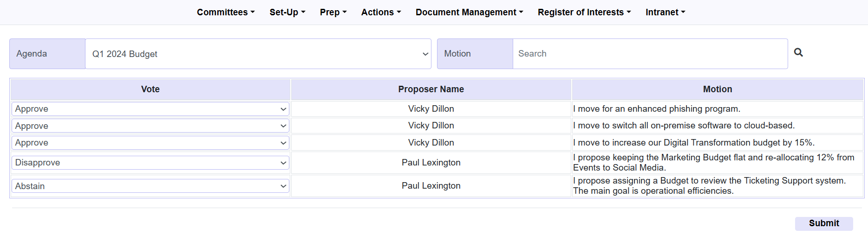Select proposer Vicky Dillon in phishing program row
Viewport: 868px width, 235px height.
[x=431, y=109]
